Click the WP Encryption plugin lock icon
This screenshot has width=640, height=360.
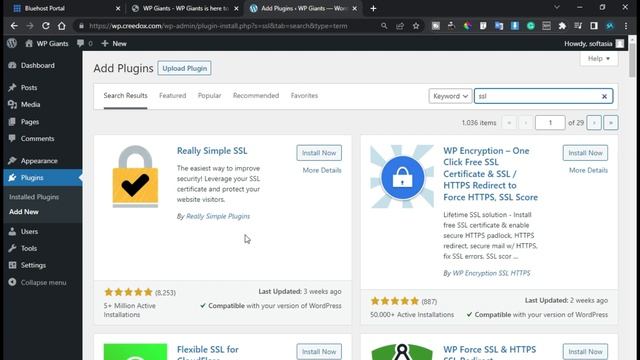point(402,177)
